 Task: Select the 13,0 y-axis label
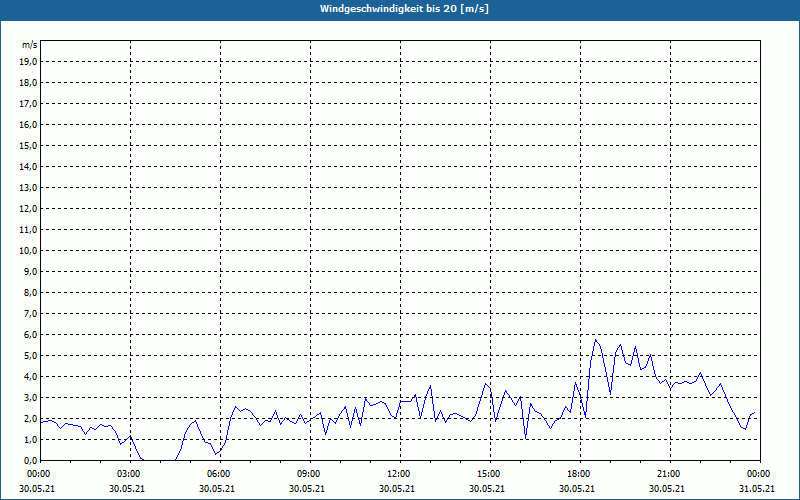pos(28,188)
